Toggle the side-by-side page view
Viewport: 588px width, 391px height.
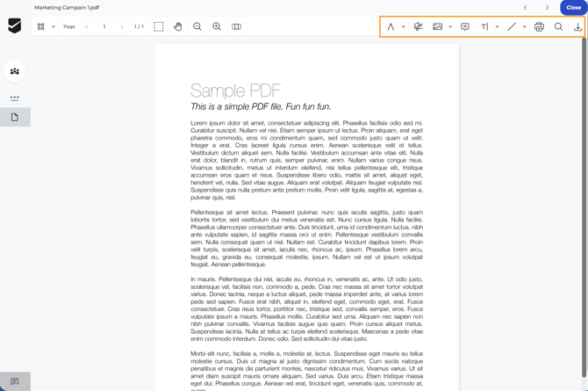[236, 27]
